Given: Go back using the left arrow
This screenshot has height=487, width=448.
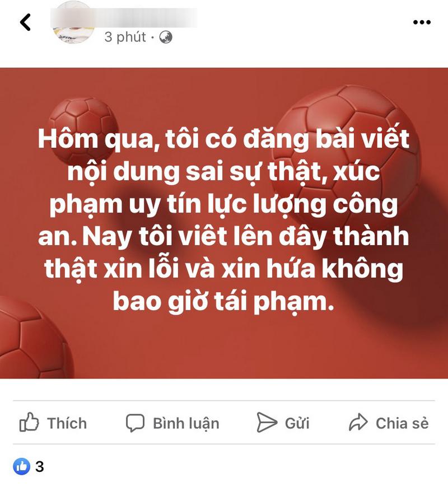Looking at the screenshot, I should [x=25, y=22].
